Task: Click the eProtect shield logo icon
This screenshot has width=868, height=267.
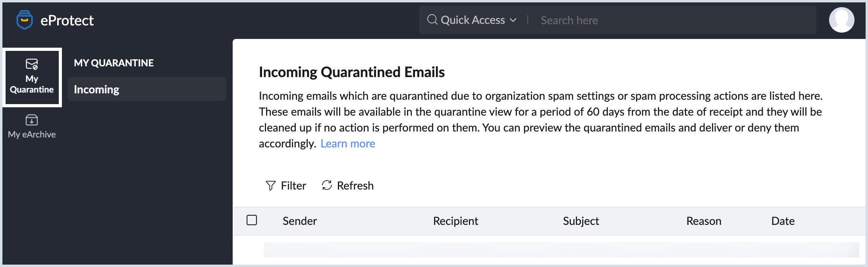Action: (25, 20)
